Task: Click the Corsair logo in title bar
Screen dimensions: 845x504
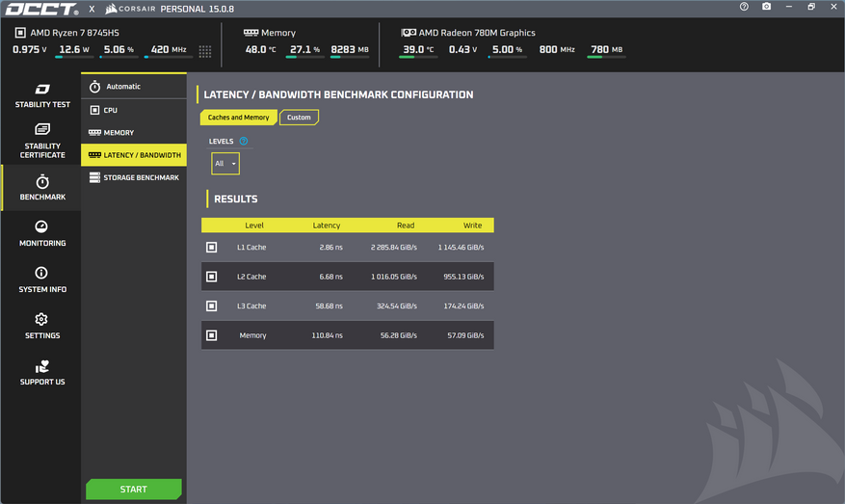Action: 130,9
